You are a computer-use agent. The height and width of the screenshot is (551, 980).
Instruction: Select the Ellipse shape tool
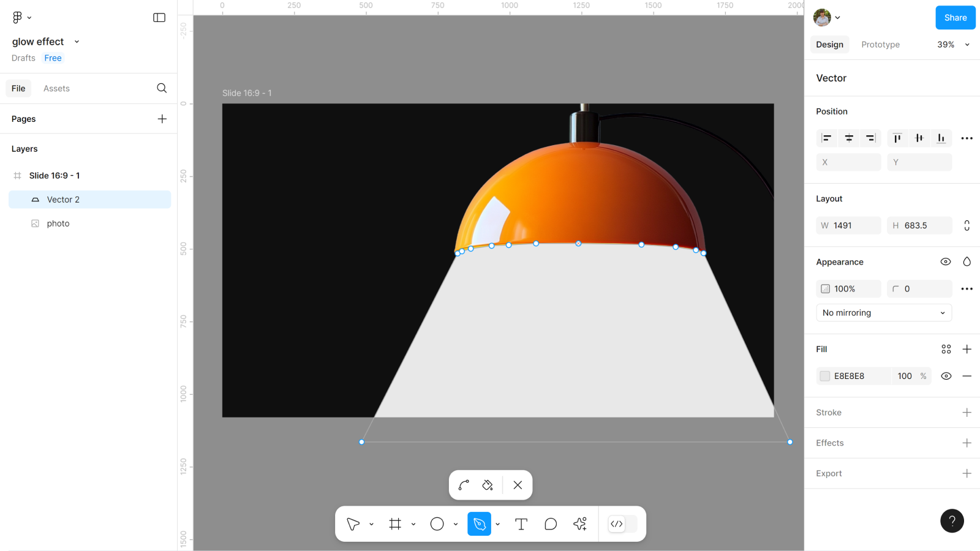pos(437,524)
